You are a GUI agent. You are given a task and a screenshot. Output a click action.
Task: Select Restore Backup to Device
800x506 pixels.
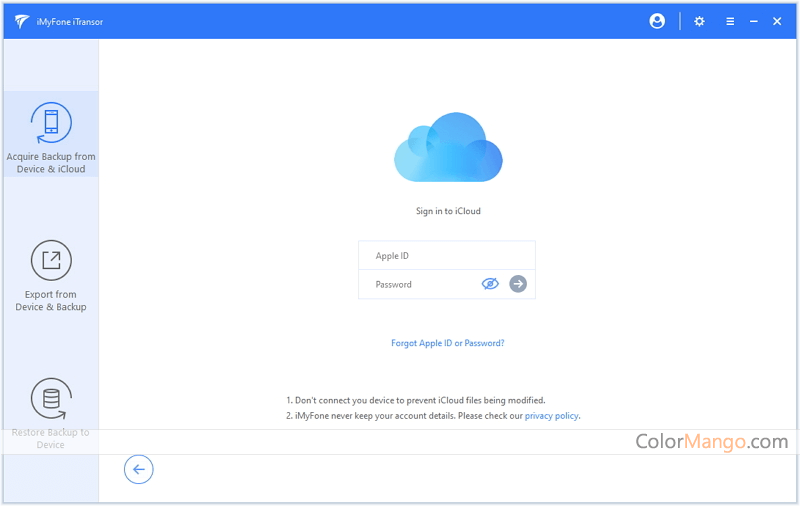point(51,413)
